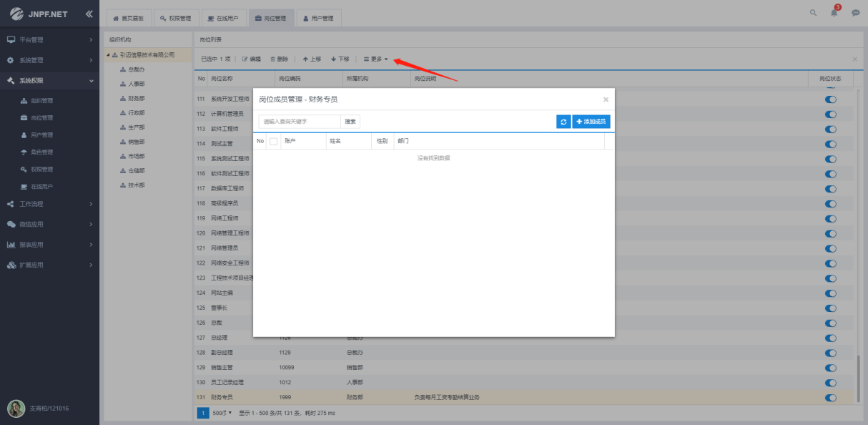This screenshot has height=425, width=868.
Task: Toggle status switch for row 121 网络管理员
Action: (x=831, y=248)
